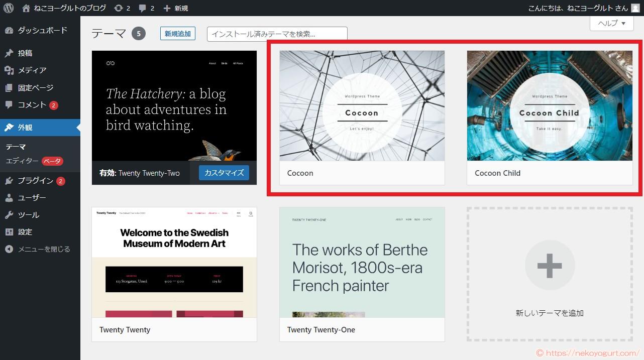Open the Plugins menu item
The width and height of the screenshot is (644, 360).
point(35,181)
